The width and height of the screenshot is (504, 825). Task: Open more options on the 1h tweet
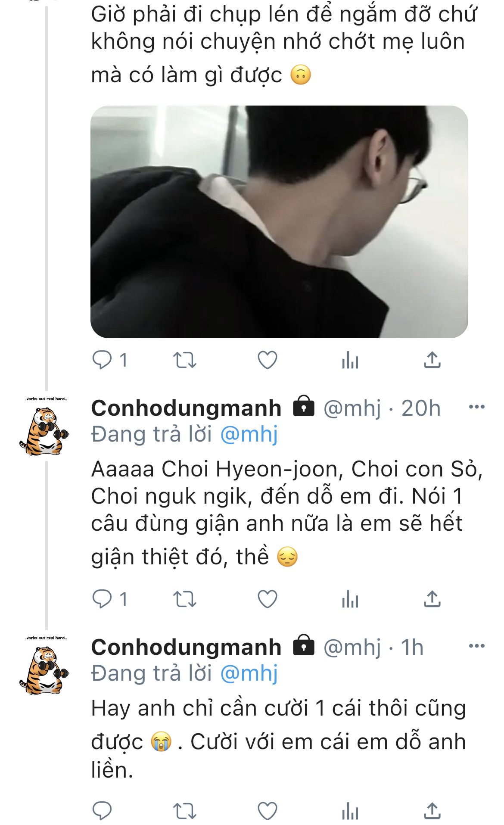(x=476, y=646)
